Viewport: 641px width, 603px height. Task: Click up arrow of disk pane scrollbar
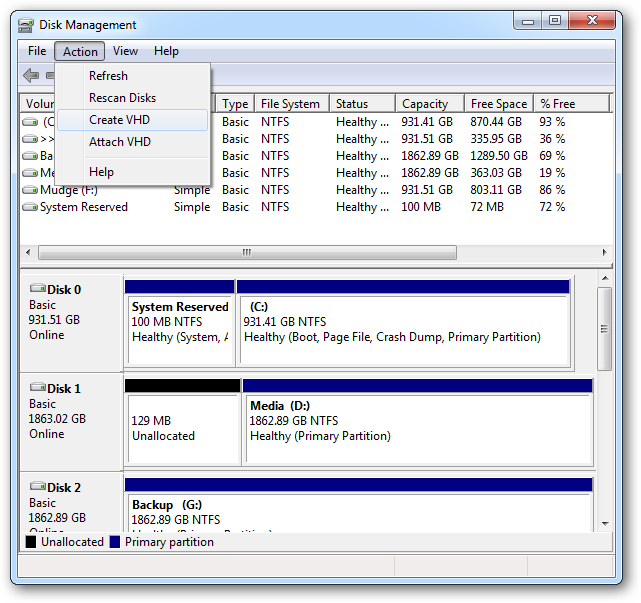[x=605, y=278]
